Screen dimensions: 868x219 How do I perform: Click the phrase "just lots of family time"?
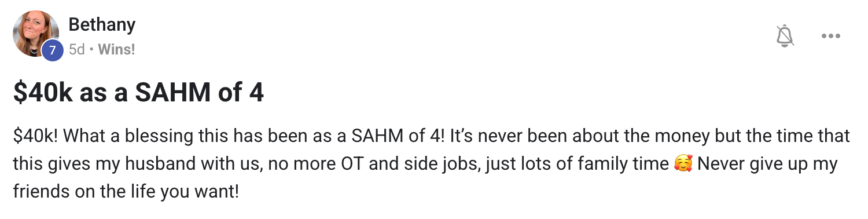577,164
